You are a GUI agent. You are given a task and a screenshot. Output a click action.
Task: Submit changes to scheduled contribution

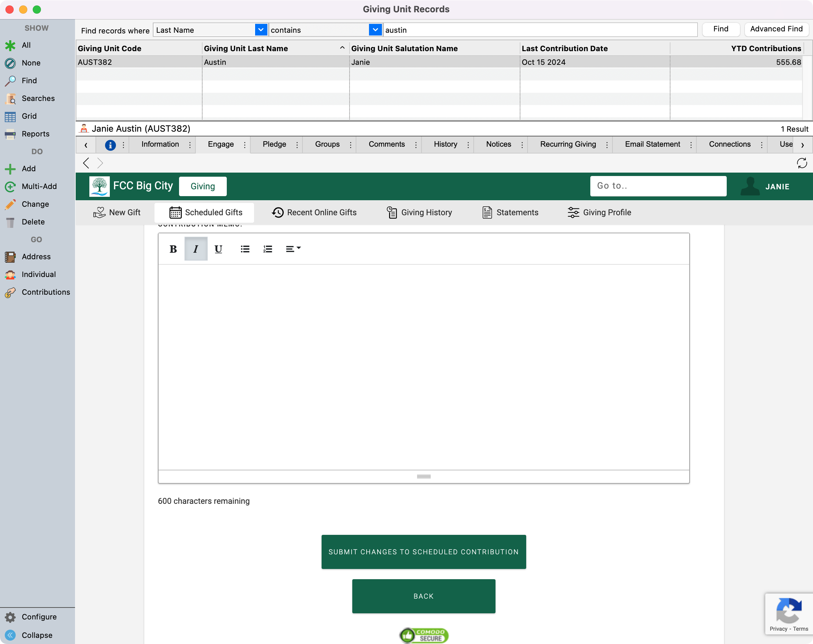423,552
